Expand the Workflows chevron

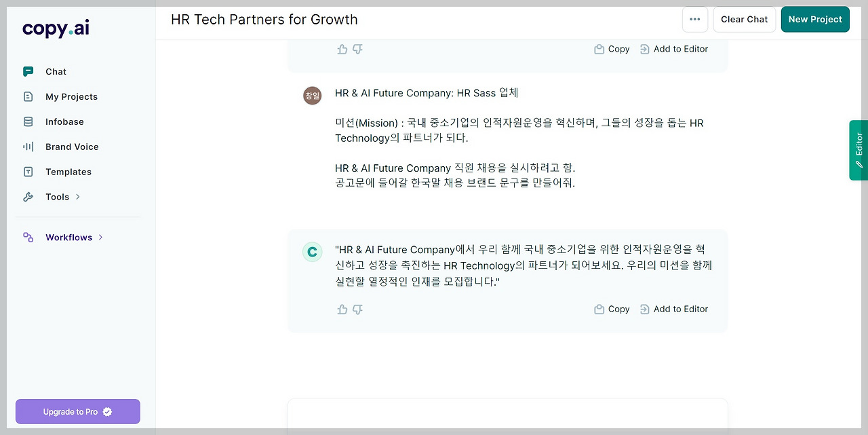(101, 237)
